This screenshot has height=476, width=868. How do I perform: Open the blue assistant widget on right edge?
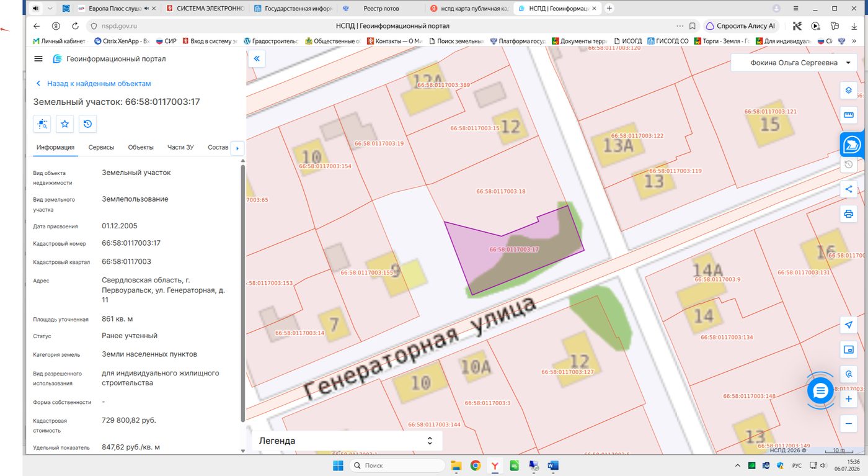(x=853, y=145)
